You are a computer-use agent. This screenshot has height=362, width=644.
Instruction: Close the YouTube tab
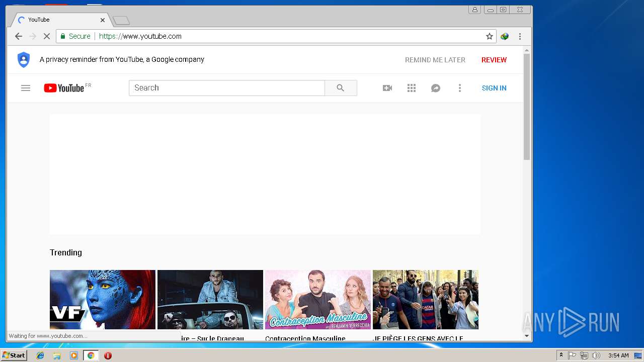(103, 20)
